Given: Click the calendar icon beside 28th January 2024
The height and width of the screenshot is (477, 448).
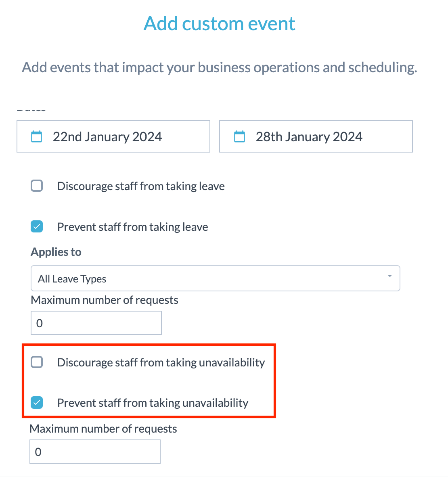Looking at the screenshot, I should pyautogui.click(x=239, y=136).
